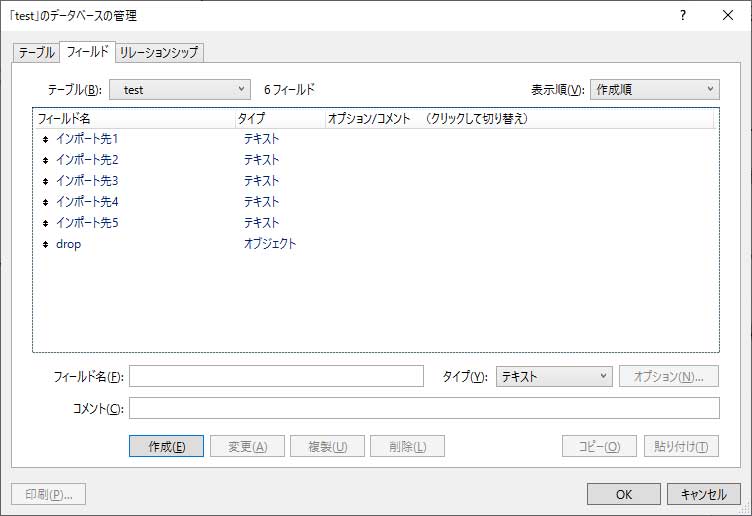Close the database management dialog
This screenshot has width=752, height=516.
point(728,15)
